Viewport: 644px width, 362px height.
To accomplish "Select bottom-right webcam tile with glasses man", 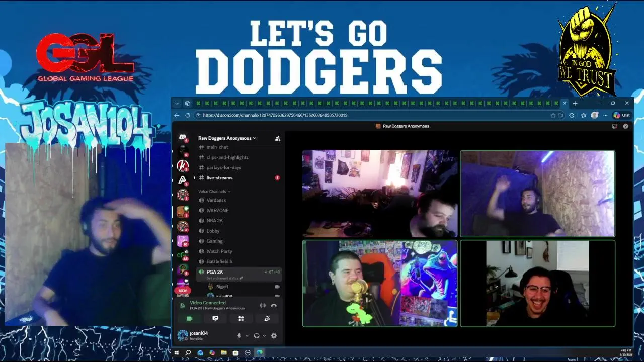I will coord(537,284).
